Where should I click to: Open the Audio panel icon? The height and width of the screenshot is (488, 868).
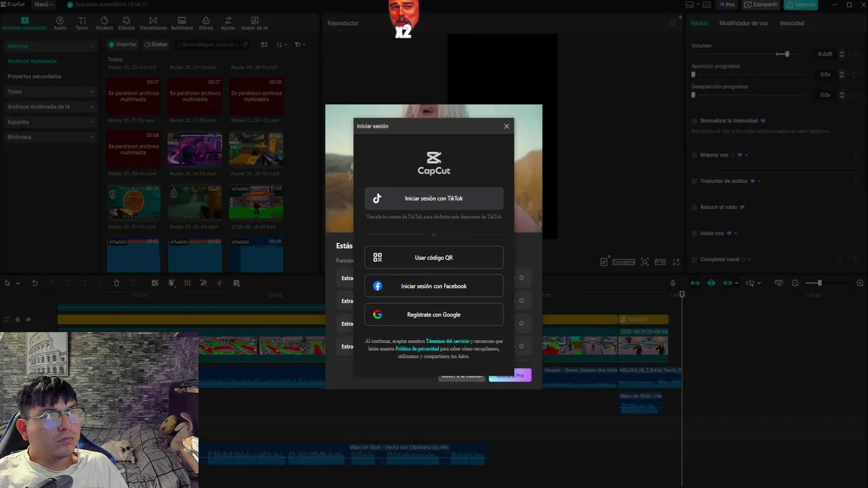[x=60, y=24]
